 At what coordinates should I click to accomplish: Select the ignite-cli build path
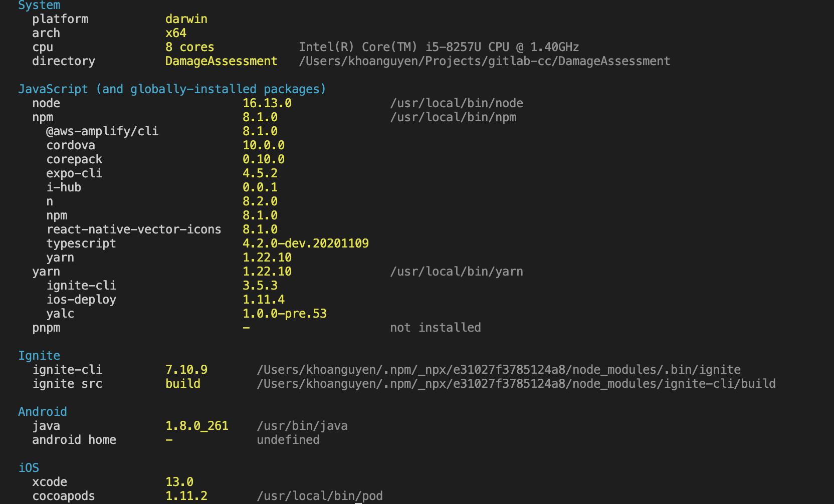[516, 383]
